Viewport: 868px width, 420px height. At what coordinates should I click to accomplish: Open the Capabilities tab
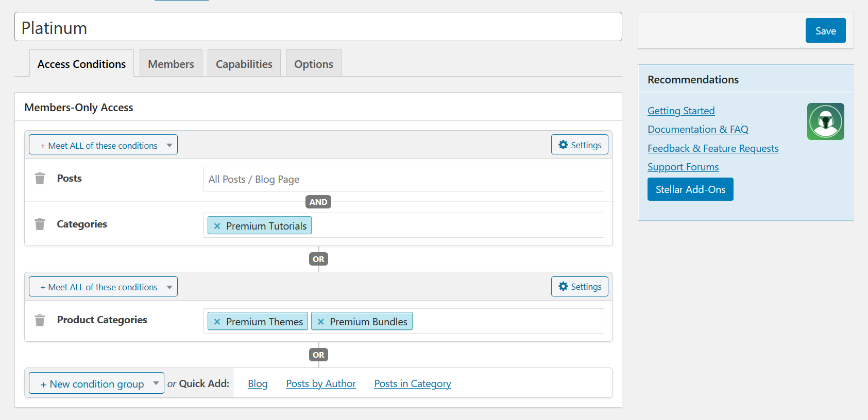pyautogui.click(x=244, y=63)
